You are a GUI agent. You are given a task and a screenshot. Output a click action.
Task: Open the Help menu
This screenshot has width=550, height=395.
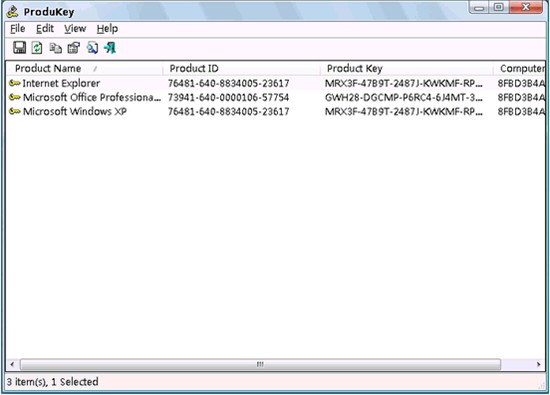[107, 29]
